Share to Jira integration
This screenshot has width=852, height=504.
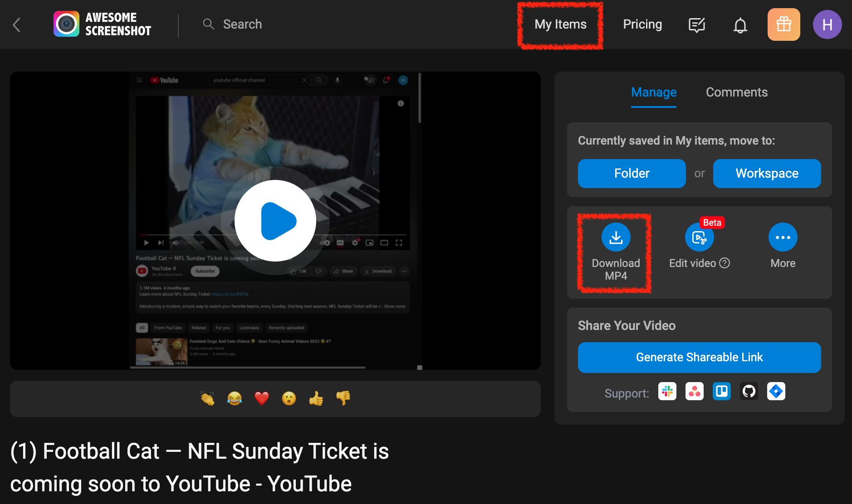776,391
